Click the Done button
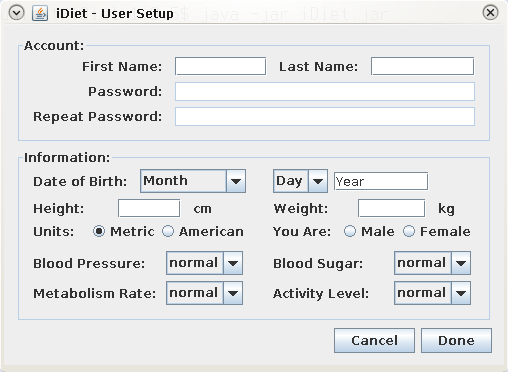Screen dimensions: 508x372 click(456, 340)
